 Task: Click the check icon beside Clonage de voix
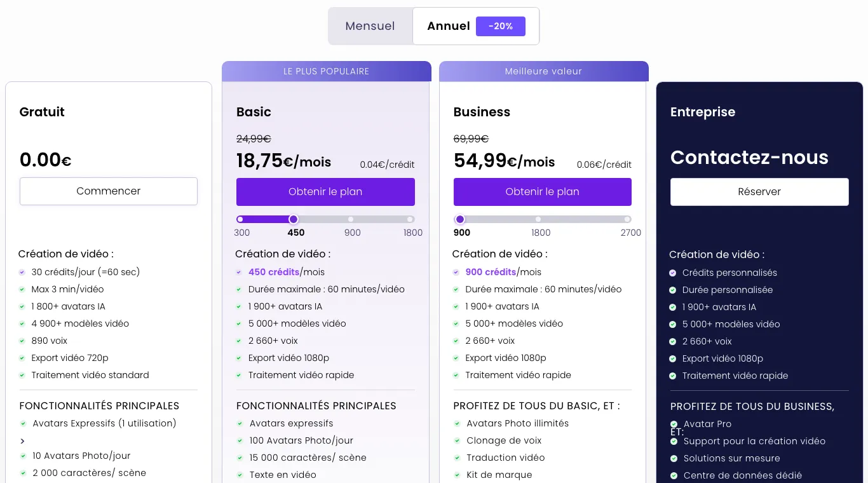[458, 440]
